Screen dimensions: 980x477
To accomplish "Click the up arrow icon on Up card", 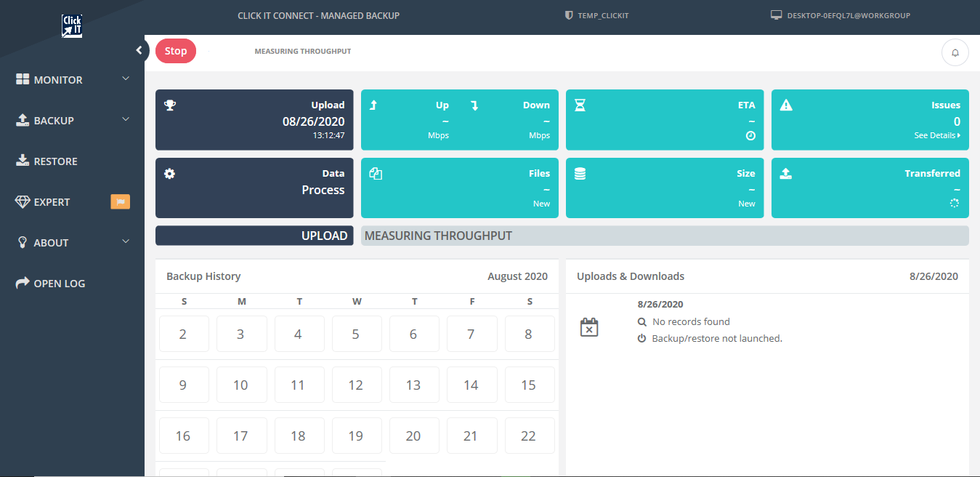I will click(x=373, y=105).
